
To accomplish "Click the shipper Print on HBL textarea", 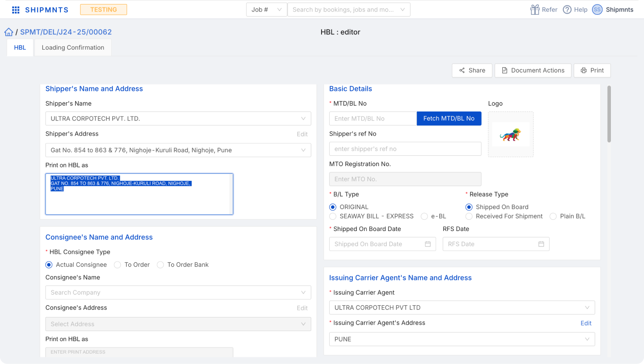I will coord(139,194).
